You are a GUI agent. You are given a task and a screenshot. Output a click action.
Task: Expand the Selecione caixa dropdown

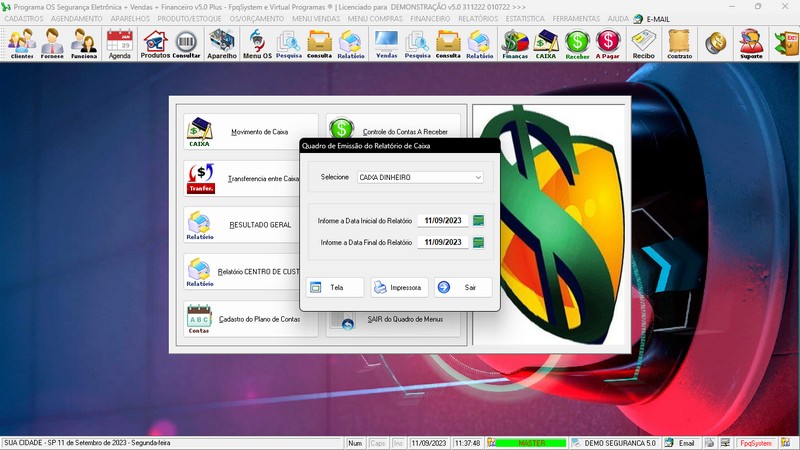pyautogui.click(x=478, y=177)
